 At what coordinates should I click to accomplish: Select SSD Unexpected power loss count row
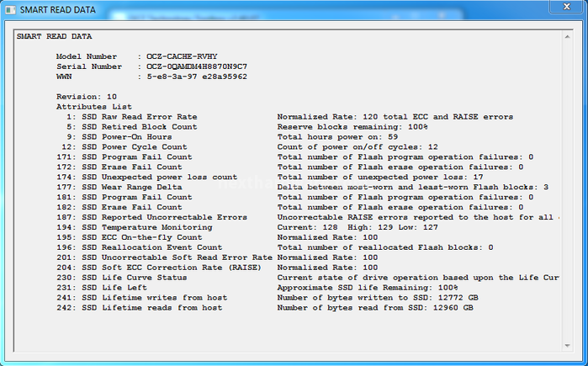click(270, 178)
